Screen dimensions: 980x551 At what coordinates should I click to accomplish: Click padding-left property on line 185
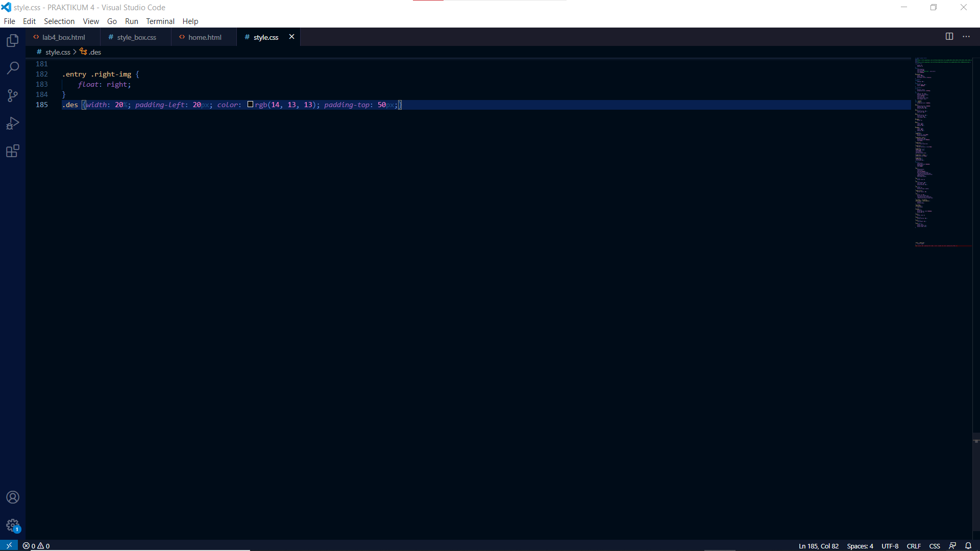tap(159, 105)
